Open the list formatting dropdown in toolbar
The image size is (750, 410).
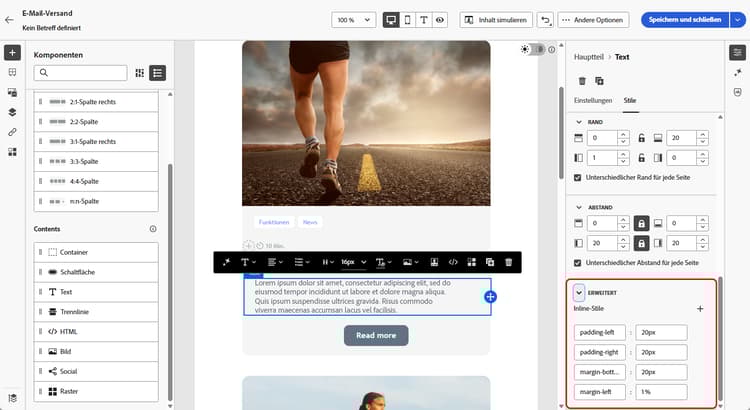click(x=302, y=262)
